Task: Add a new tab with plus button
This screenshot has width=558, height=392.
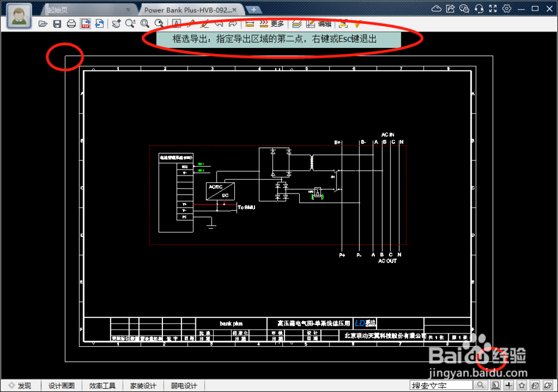Action: pos(254,9)
